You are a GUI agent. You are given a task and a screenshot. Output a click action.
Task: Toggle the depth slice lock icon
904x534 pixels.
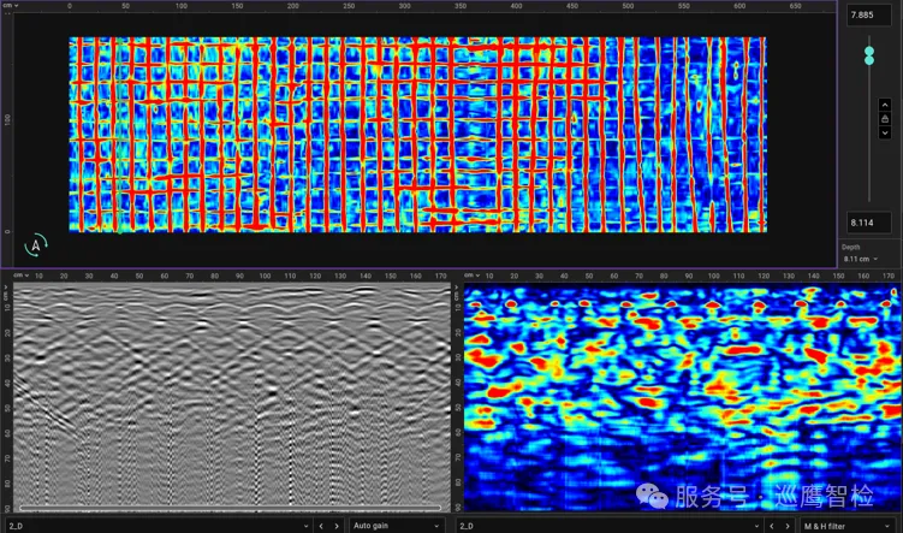tap(884, 119)
